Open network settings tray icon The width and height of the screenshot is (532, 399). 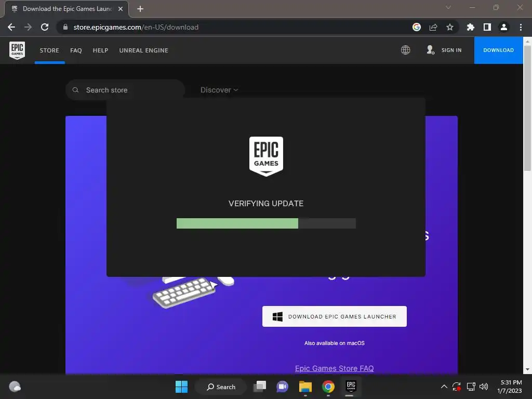[471, 387]
